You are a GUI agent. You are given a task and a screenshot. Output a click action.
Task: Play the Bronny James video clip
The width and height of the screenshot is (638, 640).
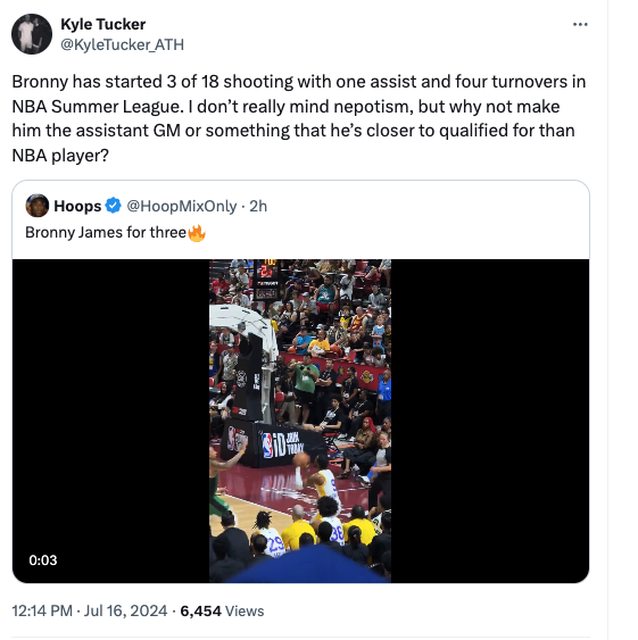(x=300, y=420)
